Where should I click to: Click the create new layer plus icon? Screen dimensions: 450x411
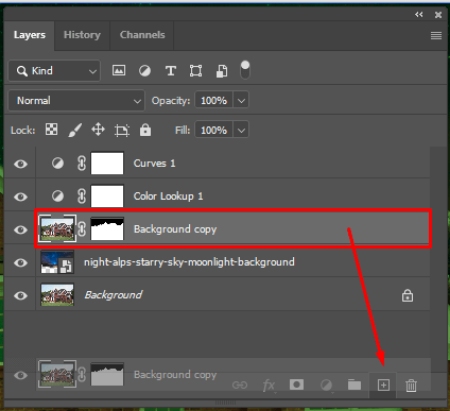(x=383, y=385)
